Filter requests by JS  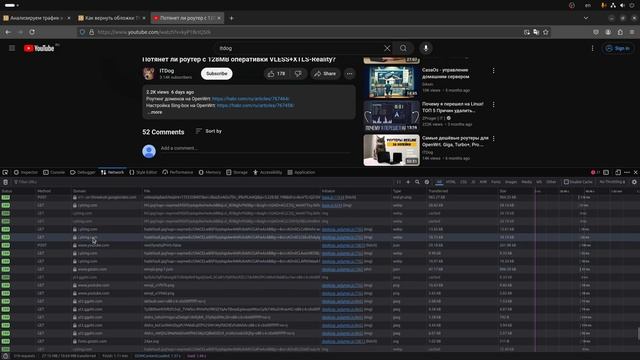click(x=473, y=182)
